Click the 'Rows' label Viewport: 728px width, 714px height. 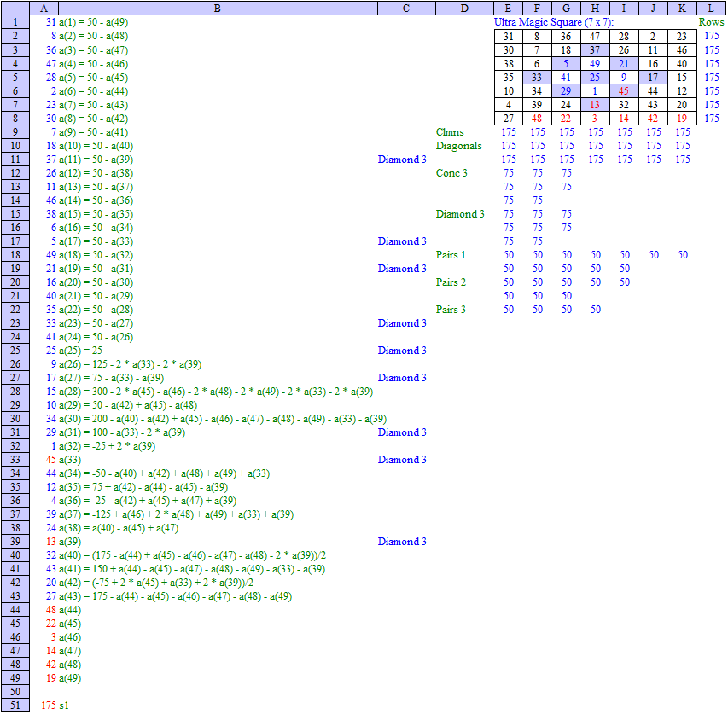tap(711, 22)
